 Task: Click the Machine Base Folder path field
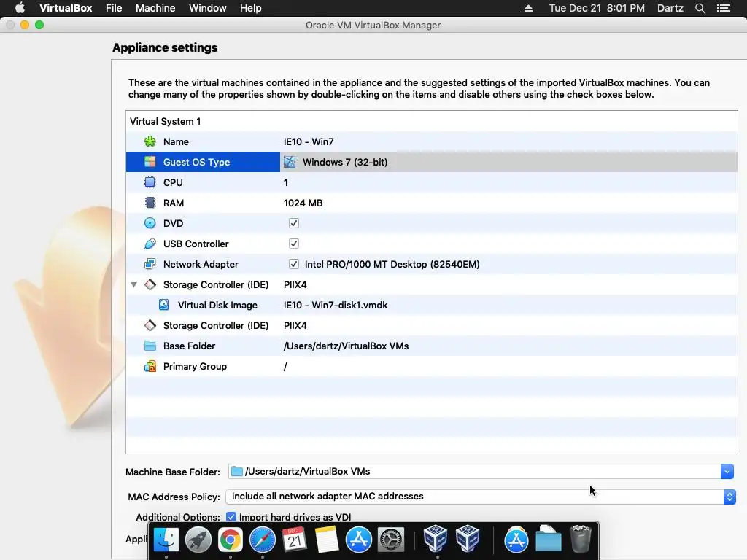(474, 472)
